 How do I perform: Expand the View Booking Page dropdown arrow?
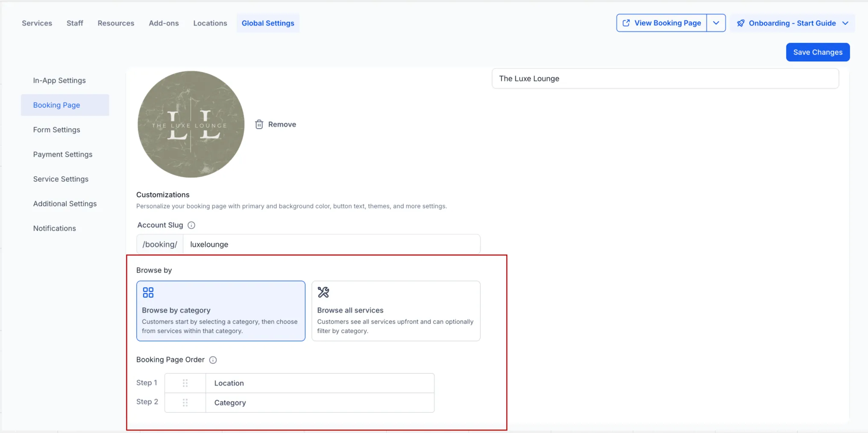[716, 23]
